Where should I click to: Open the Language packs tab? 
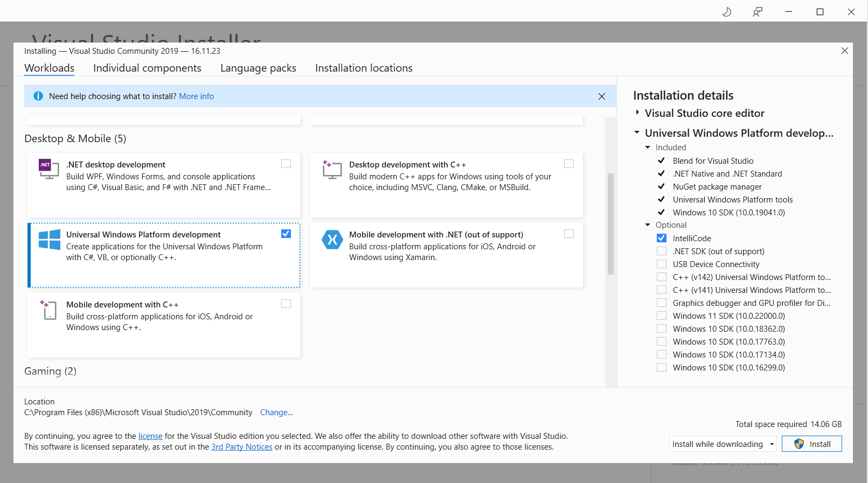[258, 68]
